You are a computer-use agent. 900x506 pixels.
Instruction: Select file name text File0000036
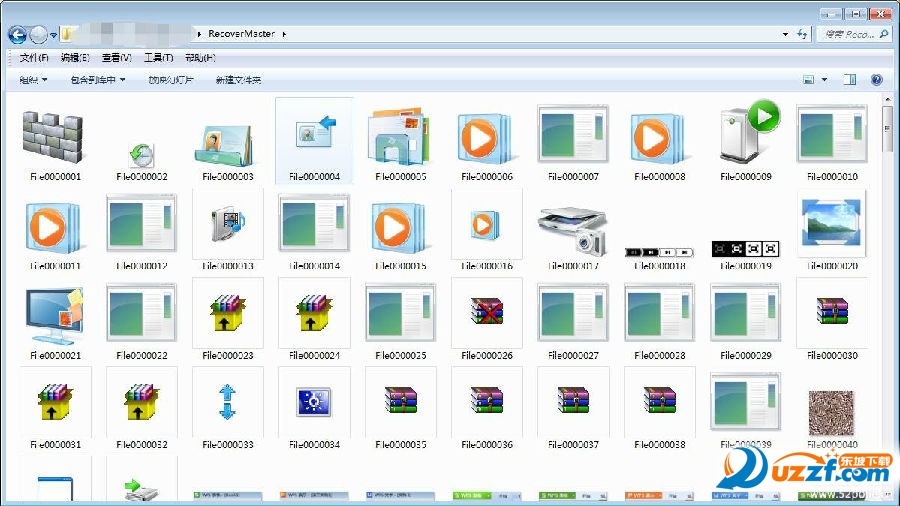point(487,445)
